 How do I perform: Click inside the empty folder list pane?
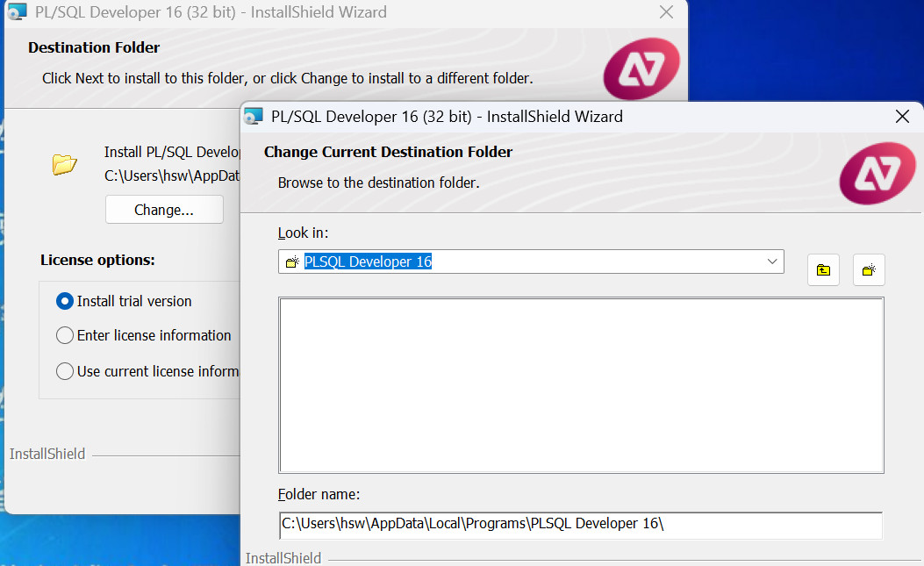click(581, 384)
